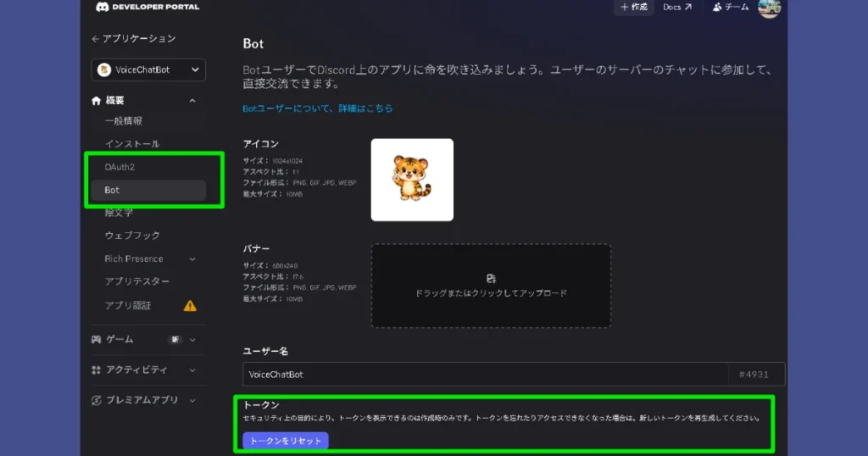Image resolution: width=868 pixels, height=456 pixels.
Task: Click the Bot page heading
Action: click(x=253, y=44)
